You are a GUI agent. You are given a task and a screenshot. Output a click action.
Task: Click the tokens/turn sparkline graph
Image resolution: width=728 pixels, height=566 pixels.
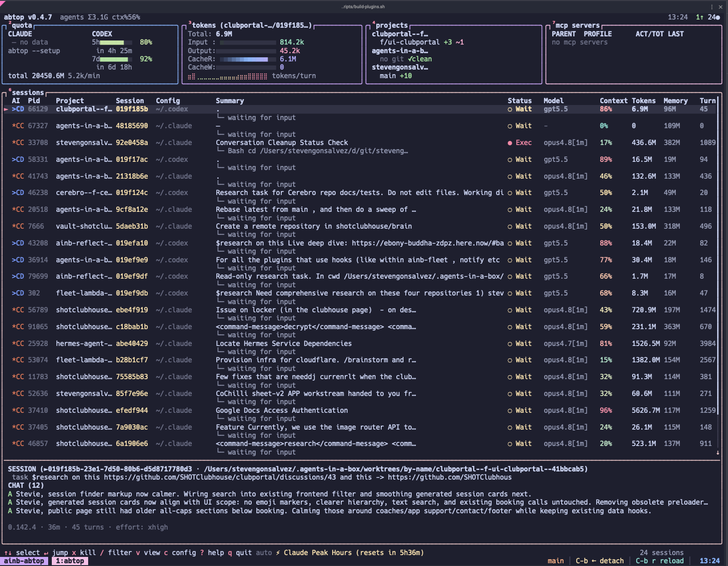[x=228, y=76]
